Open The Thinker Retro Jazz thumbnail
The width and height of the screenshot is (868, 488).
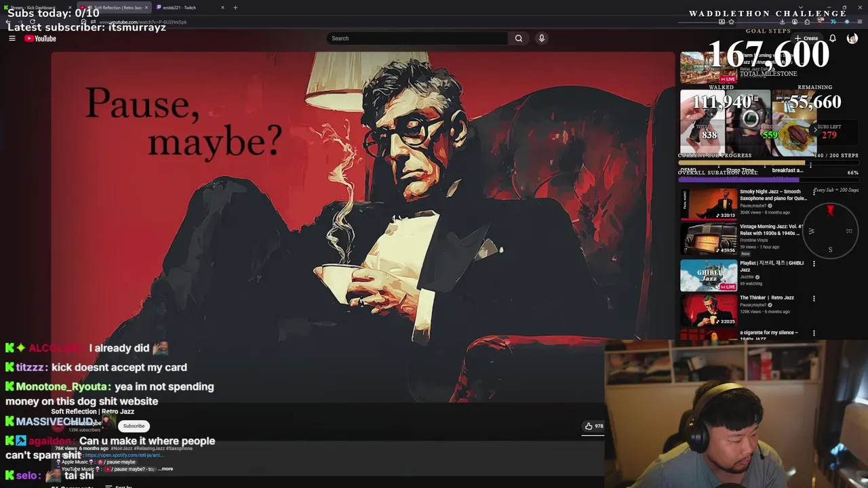point(708,310)
